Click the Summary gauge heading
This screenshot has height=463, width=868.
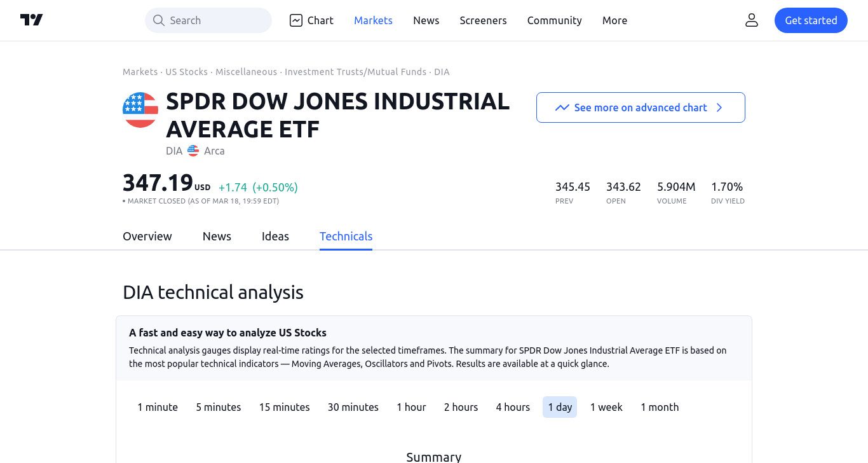click(433, 457)
